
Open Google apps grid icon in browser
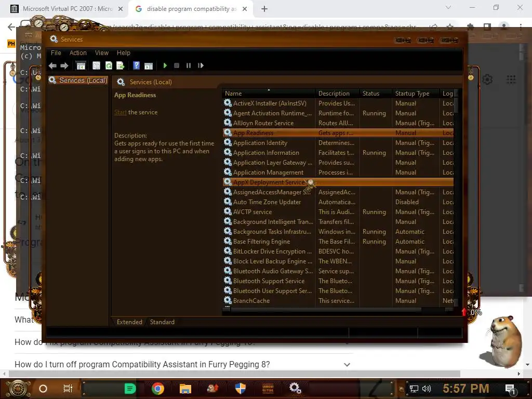511,79
